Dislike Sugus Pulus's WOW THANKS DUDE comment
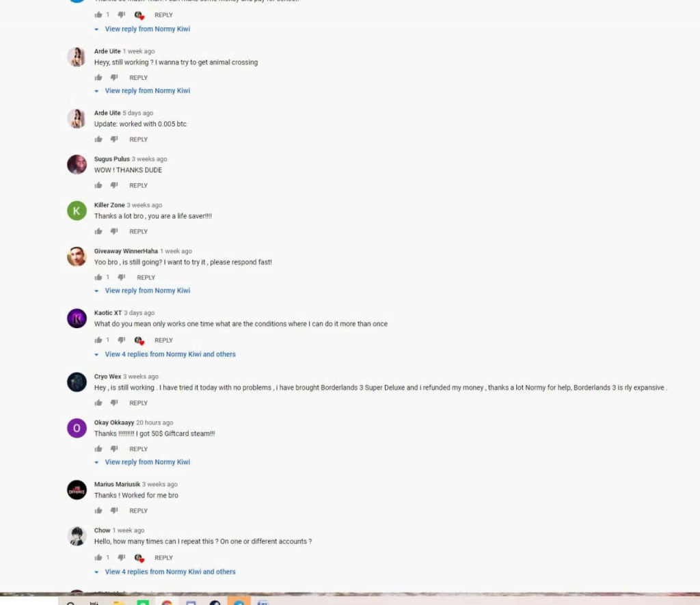 tap(114, 185)
